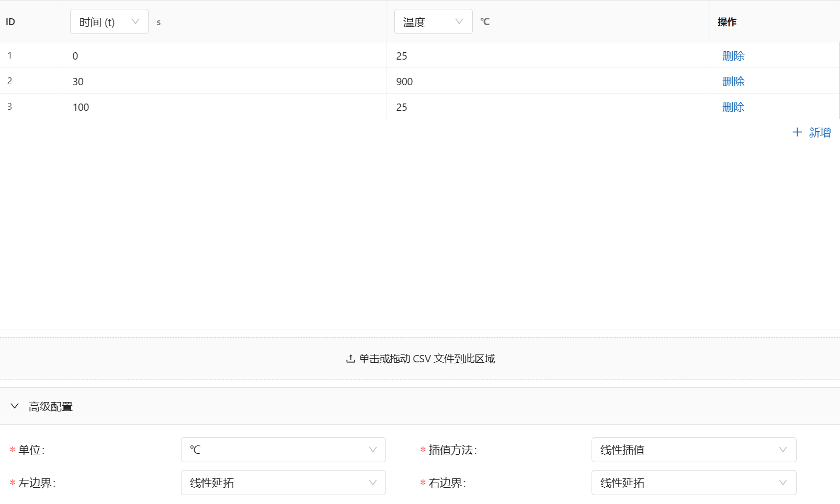Screen dimensions: 840x504
Task: Select temperature cell with value 900
Action: click(x=548, y=81)
